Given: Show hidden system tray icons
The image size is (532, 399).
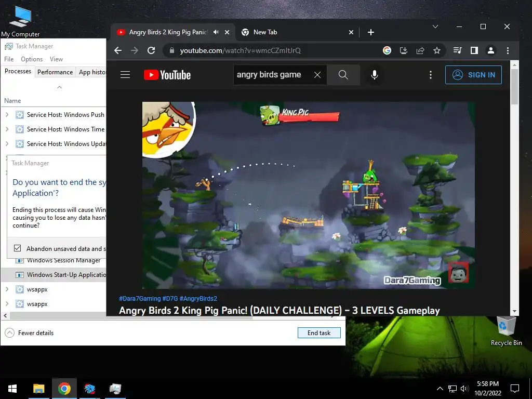Looking at the screenshot, I should click(x=440, y=389).
